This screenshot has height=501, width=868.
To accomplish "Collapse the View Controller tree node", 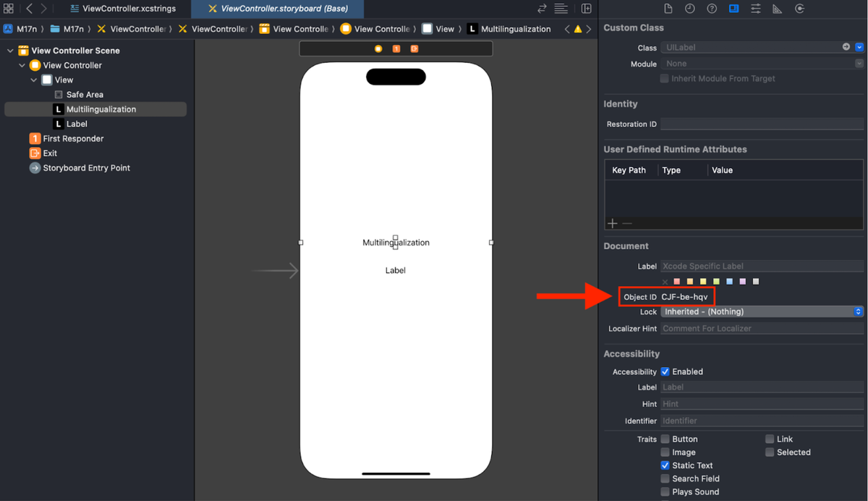I will [x=22, y=65].
